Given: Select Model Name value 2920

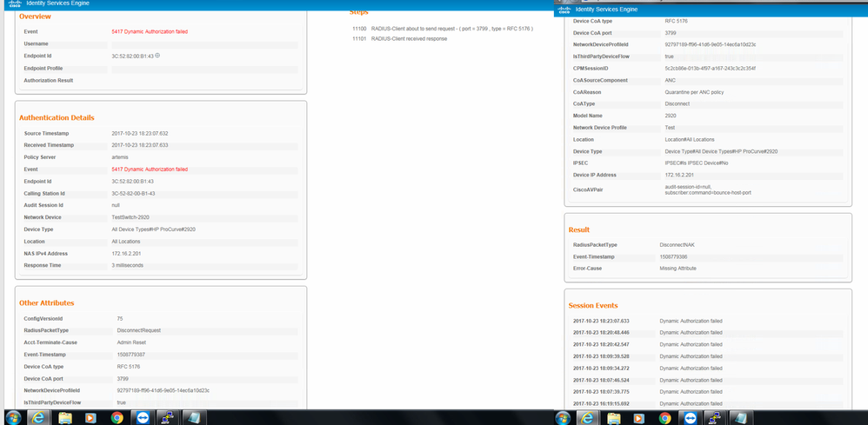Looking at the screenshot, I should click(671, 116).
